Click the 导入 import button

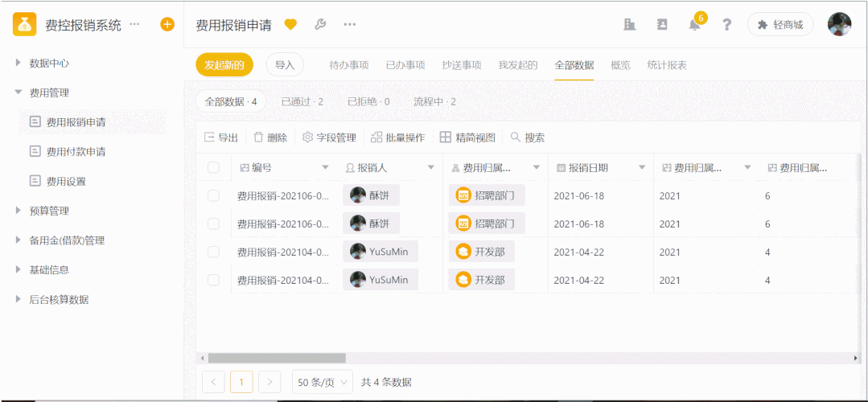pyautogui.click(x=285, y=64)
